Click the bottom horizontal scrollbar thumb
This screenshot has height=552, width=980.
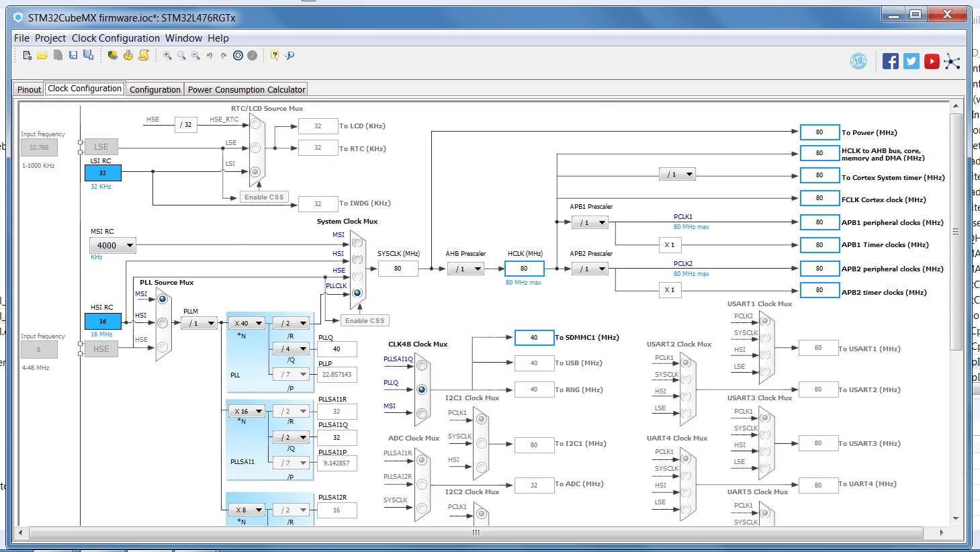click(476, 533)
